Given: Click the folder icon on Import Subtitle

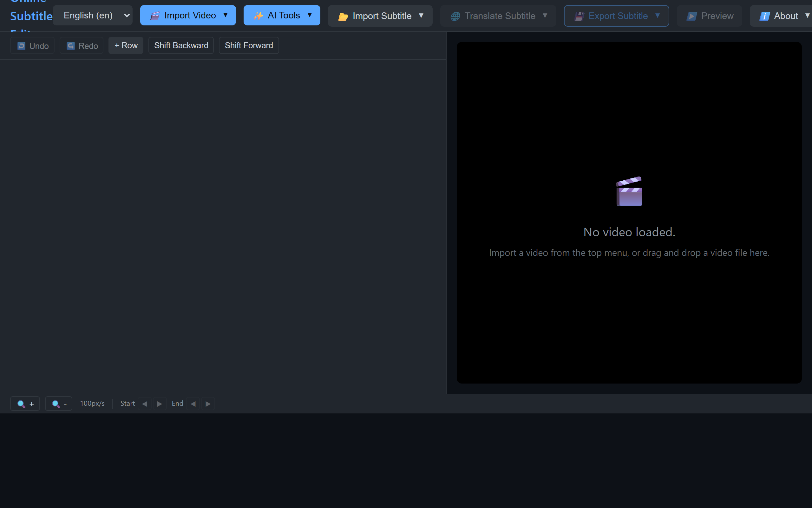Looking at the screenshot, I should point(343,17).
